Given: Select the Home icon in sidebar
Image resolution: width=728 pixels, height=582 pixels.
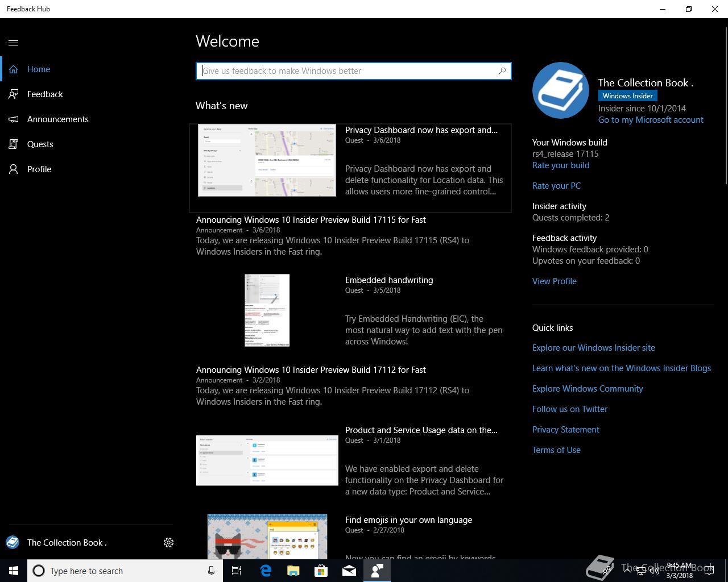Looking at the screenshot, I should (14, 69).
